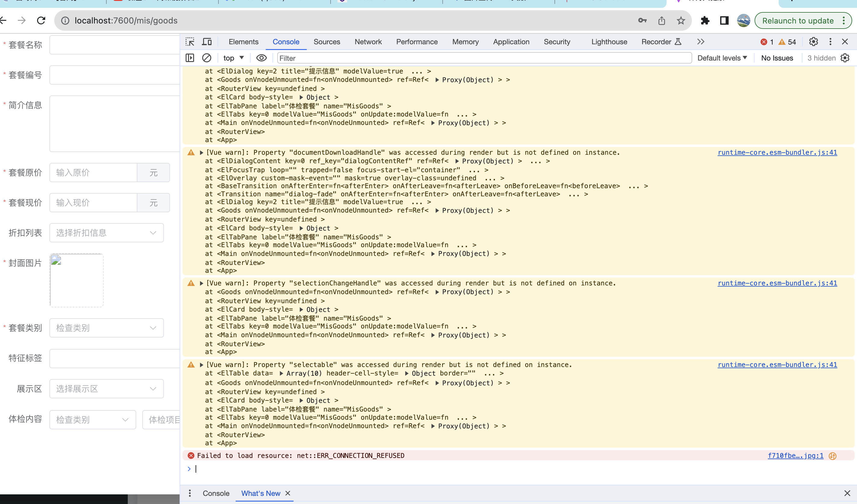Share this page icon
The height and width of the screenshot is (504, 857).
pos(661,21)
